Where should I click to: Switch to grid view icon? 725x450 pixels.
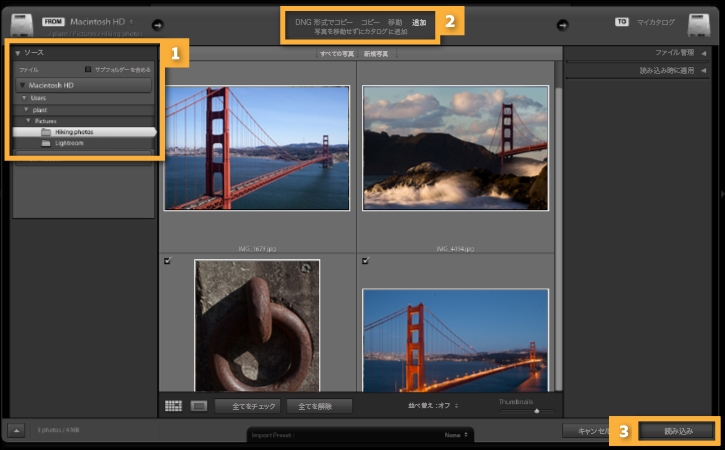coord(173,406)
